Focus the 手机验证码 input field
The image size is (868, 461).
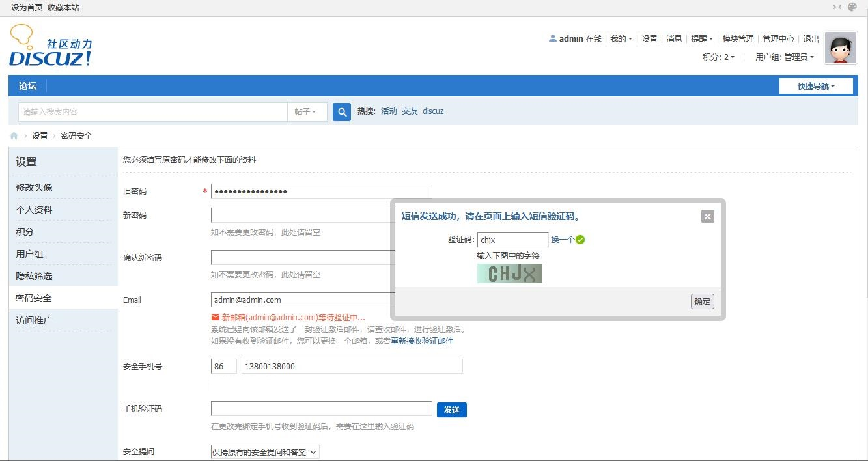(321, 409)
